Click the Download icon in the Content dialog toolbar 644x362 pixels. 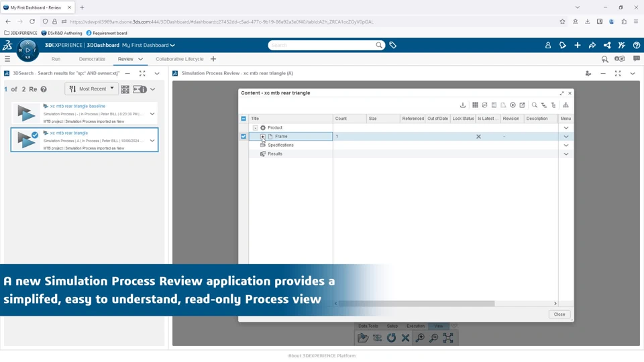tap(463, 105)
